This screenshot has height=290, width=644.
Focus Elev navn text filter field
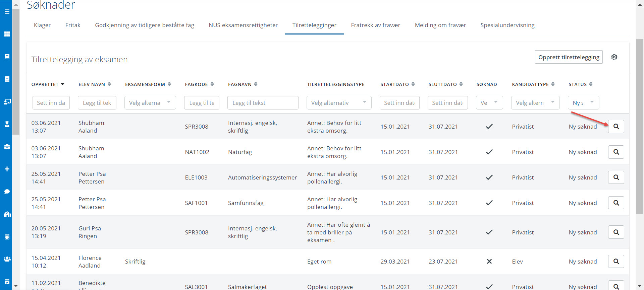pyautogui.click(x=97, y=103)
